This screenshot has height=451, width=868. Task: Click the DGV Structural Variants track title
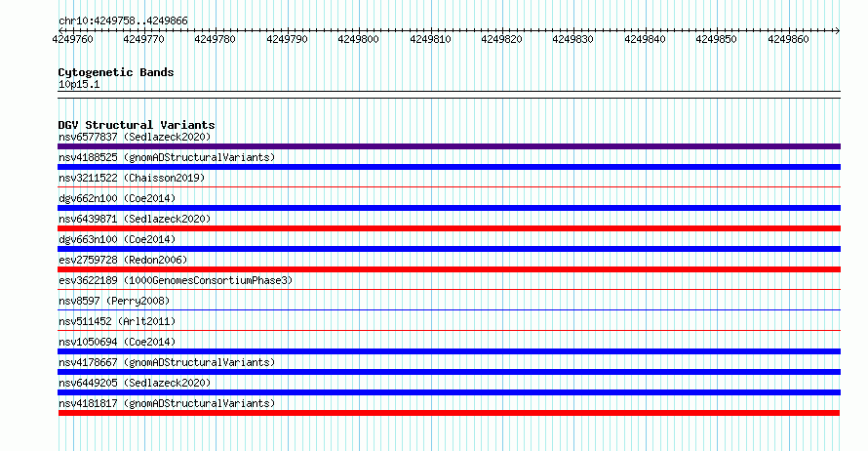(x=137, y=125)
